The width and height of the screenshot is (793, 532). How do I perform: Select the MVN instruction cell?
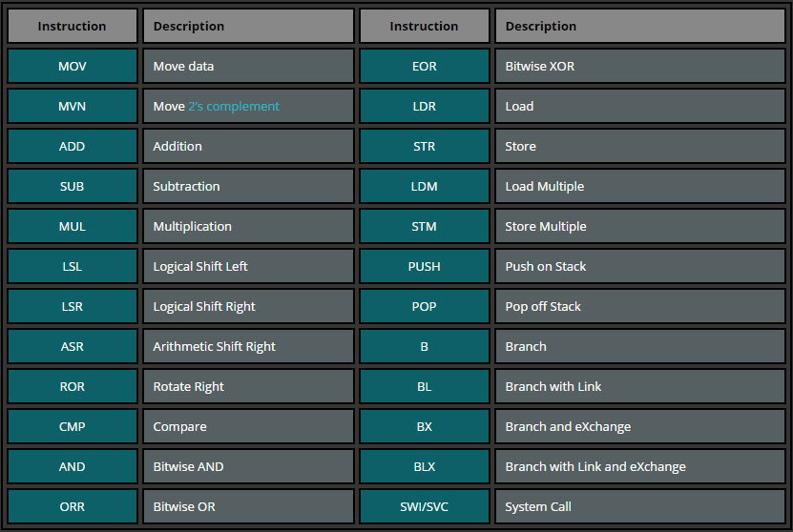73,107
